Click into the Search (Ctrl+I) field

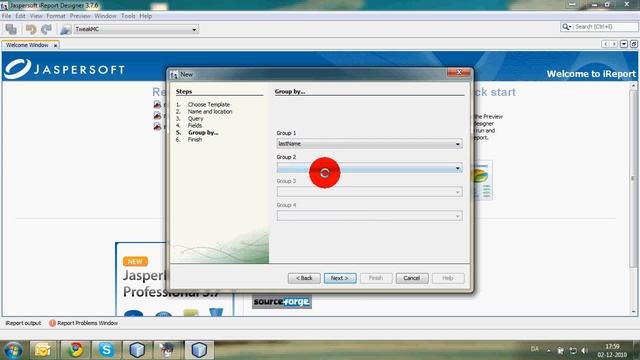tap(604, 27)
